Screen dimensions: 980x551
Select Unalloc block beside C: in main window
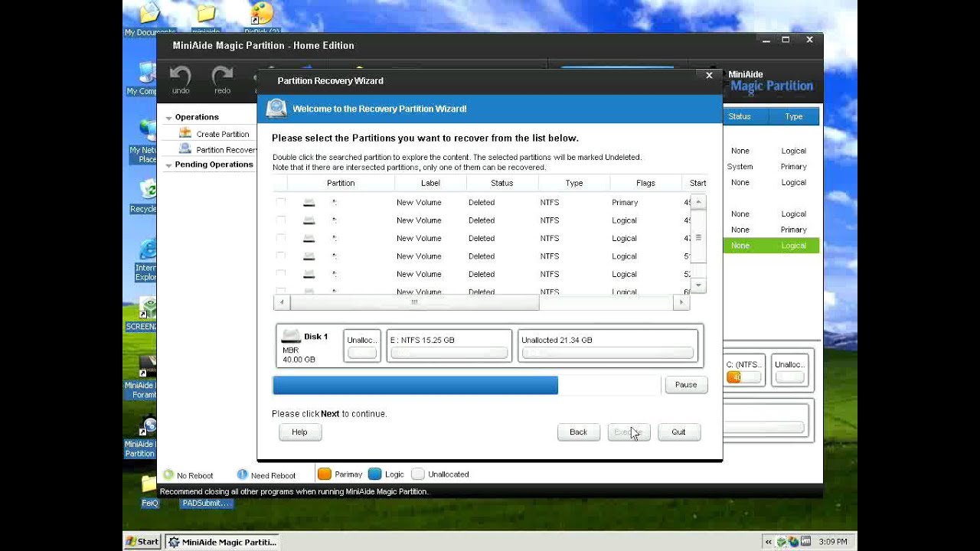[x=789, y=370]
